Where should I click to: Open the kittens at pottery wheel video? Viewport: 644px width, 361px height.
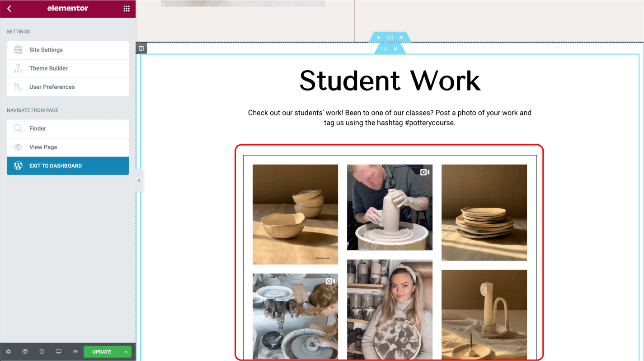295,316
